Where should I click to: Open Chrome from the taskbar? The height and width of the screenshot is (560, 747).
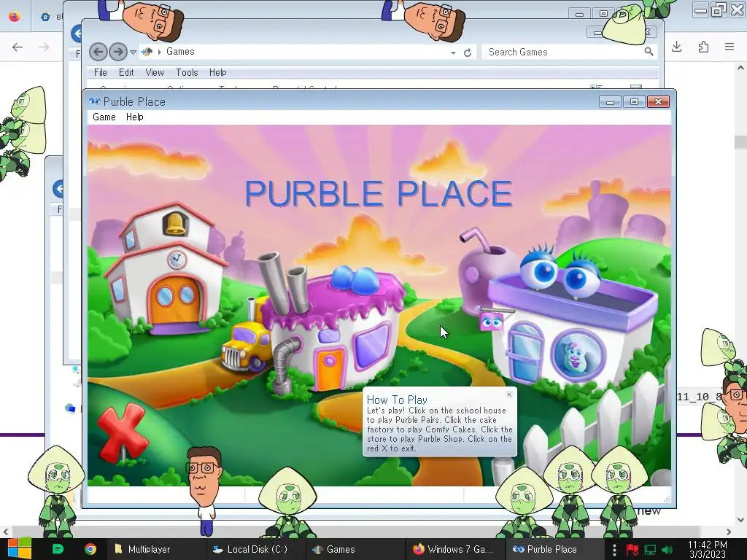[90, 549]
